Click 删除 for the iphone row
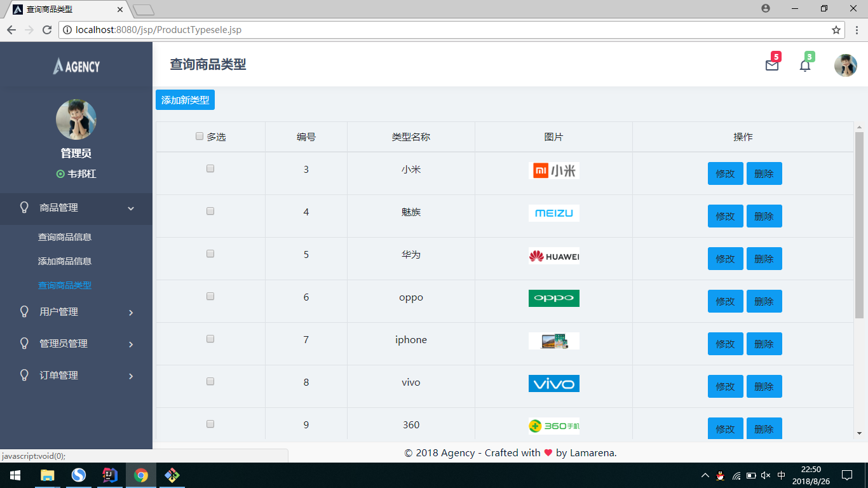The width and height of the screenshot is (868, 488). point(764,344)
